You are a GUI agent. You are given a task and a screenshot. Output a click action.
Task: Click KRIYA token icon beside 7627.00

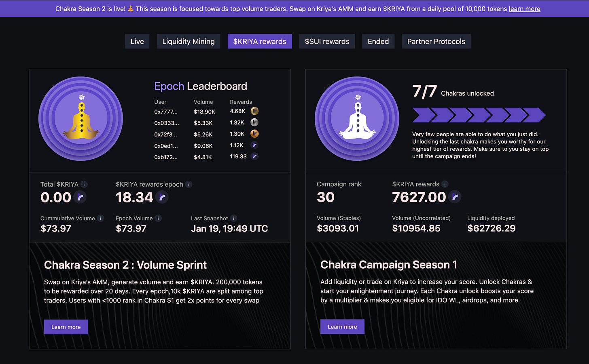(455, 197)
